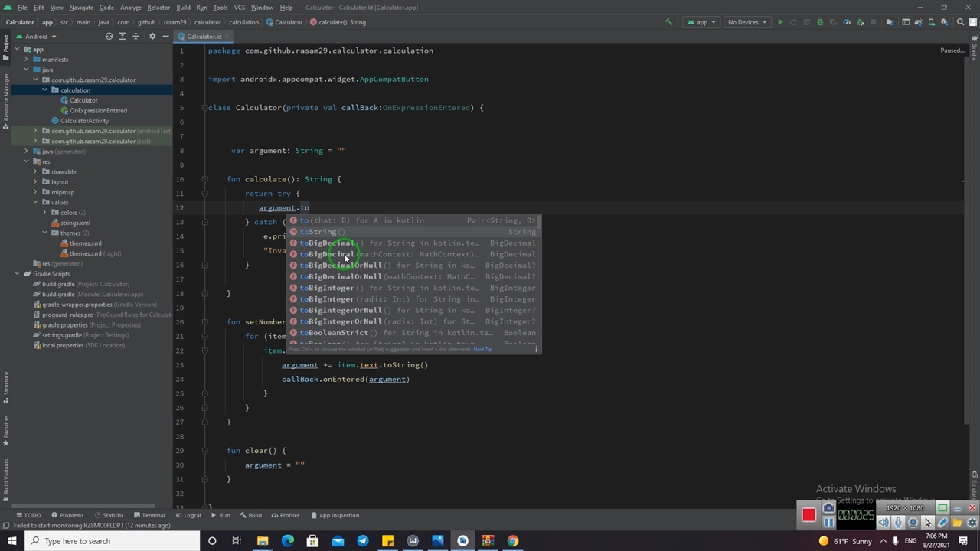This screenshot has height=551, width=980.
Task: Click the Next Tip link in popup
Action: pyautogui.click(x=482, y=350)
